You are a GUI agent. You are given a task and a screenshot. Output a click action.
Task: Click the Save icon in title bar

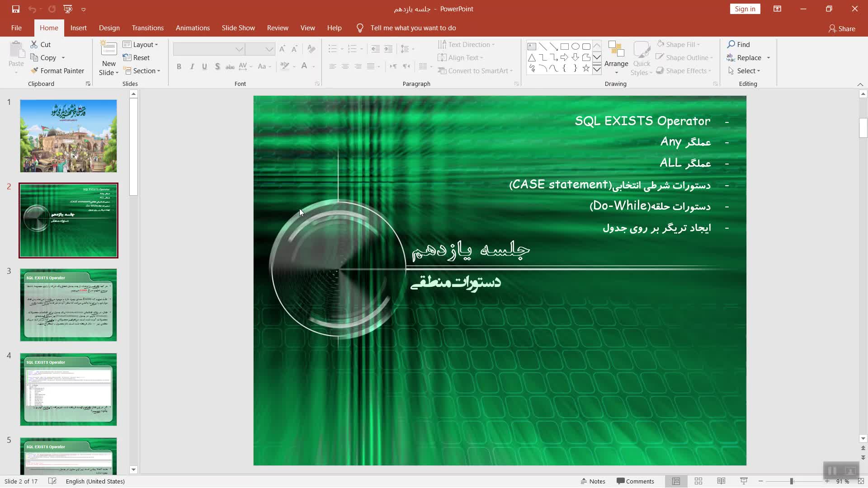pos(15,9)
